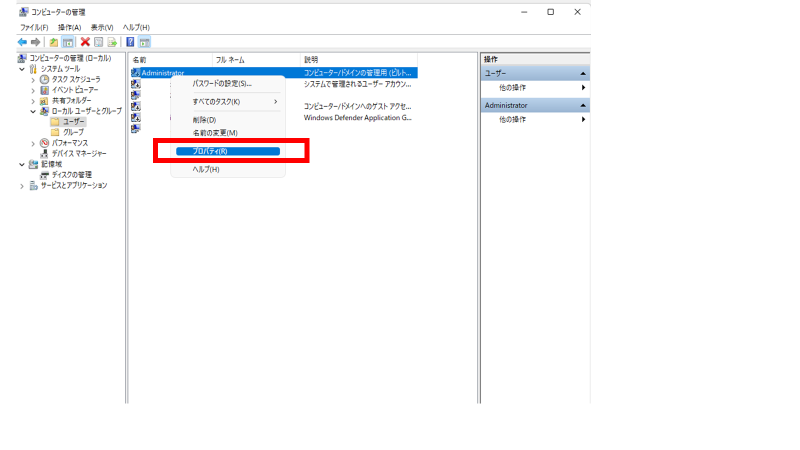Expand the 共有フォルダー tree node
800x450 pixels.
coord(33,101)
